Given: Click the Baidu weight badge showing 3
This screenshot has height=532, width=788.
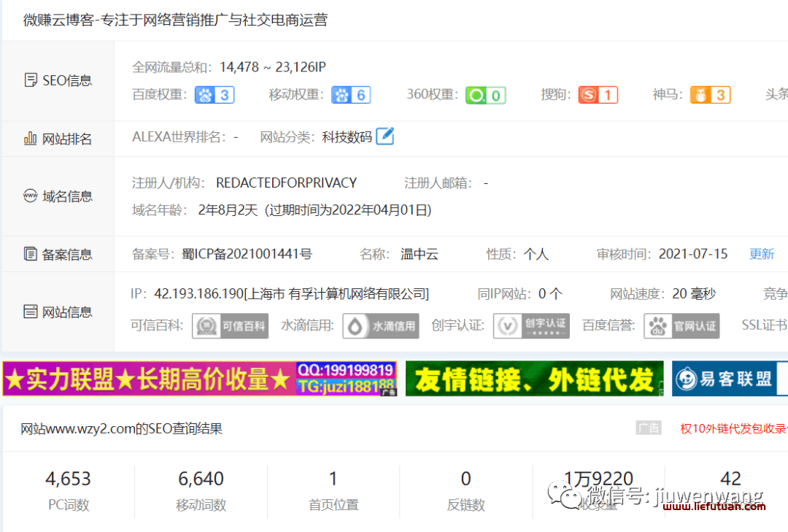Looking at the screenshot, I should click(214, 95).
